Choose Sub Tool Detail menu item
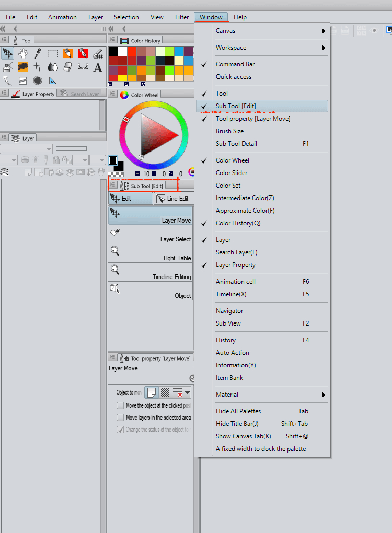 coord(262,144)
